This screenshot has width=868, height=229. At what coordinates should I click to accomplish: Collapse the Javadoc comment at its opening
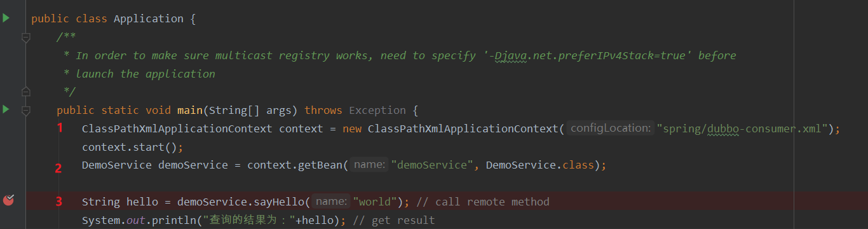coord(26,38)
